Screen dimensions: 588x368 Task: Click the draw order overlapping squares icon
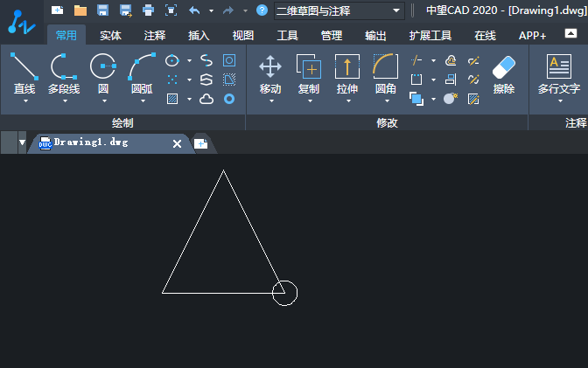click(416, 99)
